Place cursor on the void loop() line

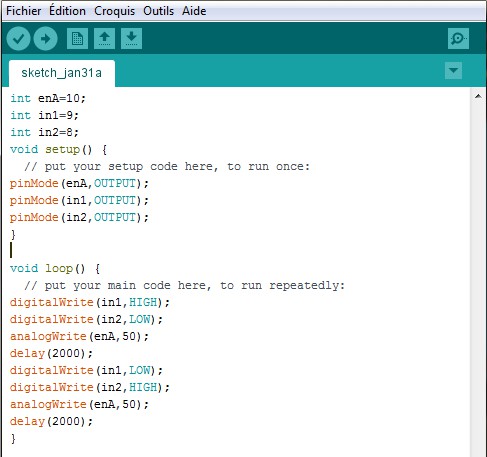coord(55,268)
